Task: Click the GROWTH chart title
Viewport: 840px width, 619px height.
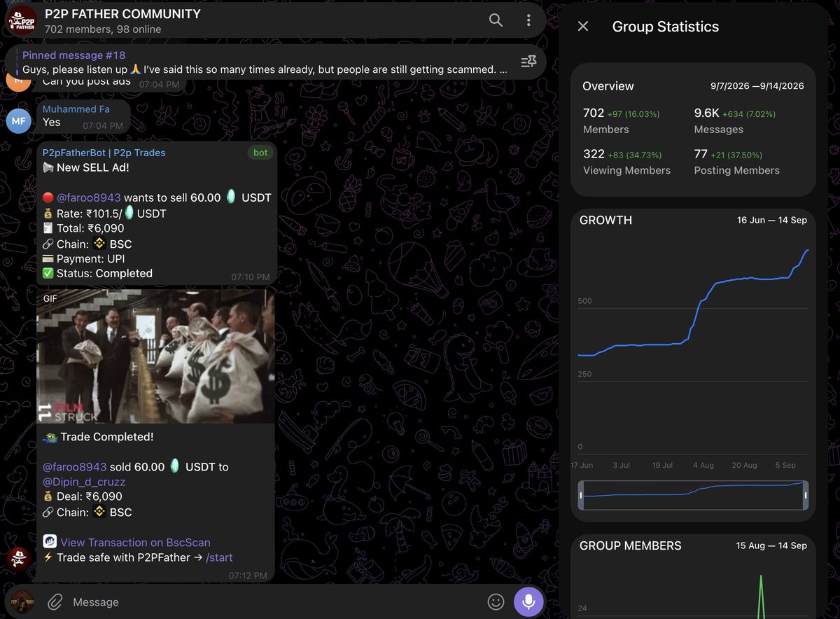Action: (x=605, y=220)
